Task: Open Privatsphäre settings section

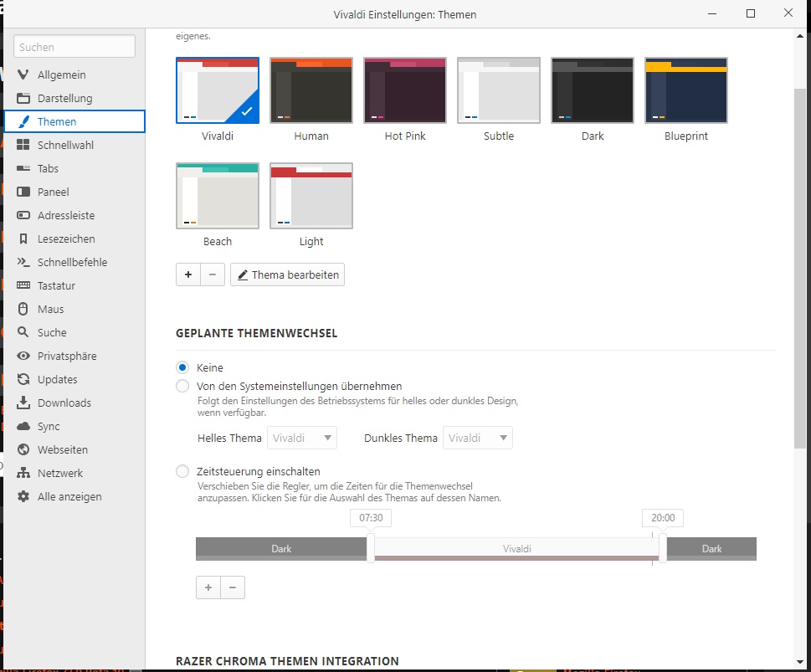Action: [74, 356]
